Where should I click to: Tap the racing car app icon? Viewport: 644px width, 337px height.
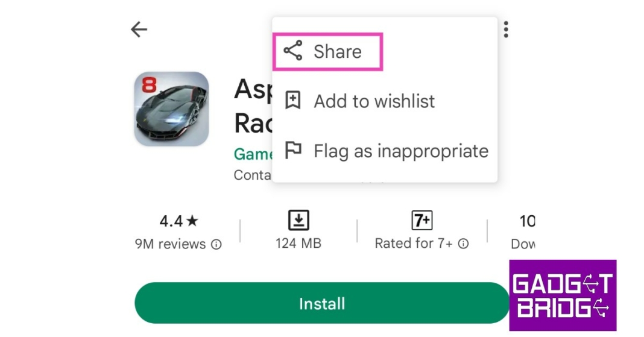tap(171, 109)
